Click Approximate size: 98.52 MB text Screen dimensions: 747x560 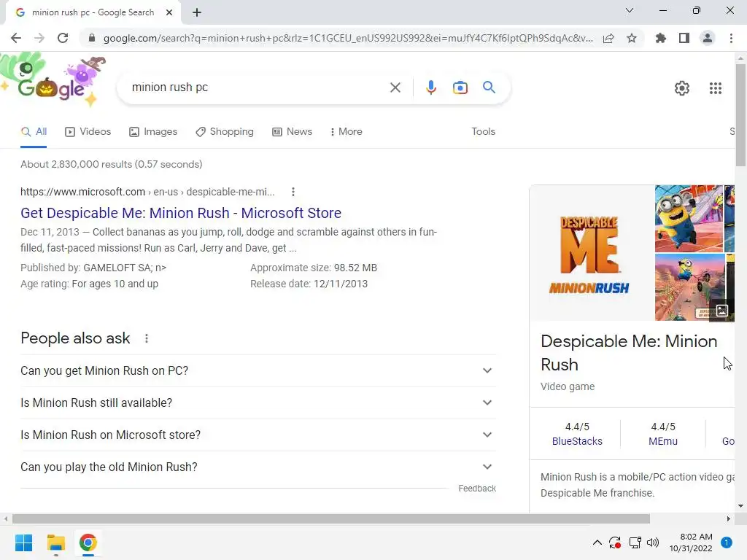click(314, 268)
